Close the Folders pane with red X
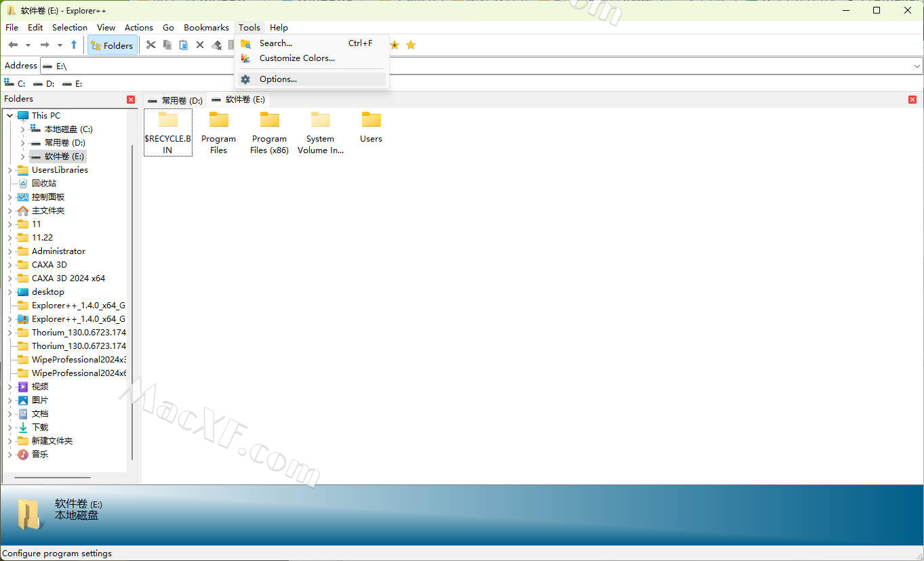Viewport: 924px width, 561px height. (x=131, y=100)
